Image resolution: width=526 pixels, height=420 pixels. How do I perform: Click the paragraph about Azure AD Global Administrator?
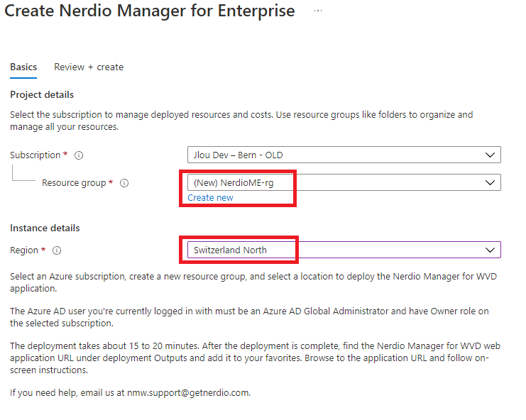point(249,317)
